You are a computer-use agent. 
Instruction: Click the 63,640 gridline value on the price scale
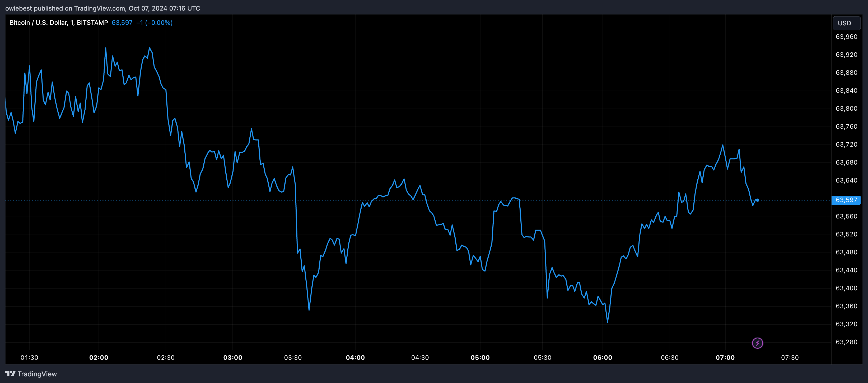(846, 181)
